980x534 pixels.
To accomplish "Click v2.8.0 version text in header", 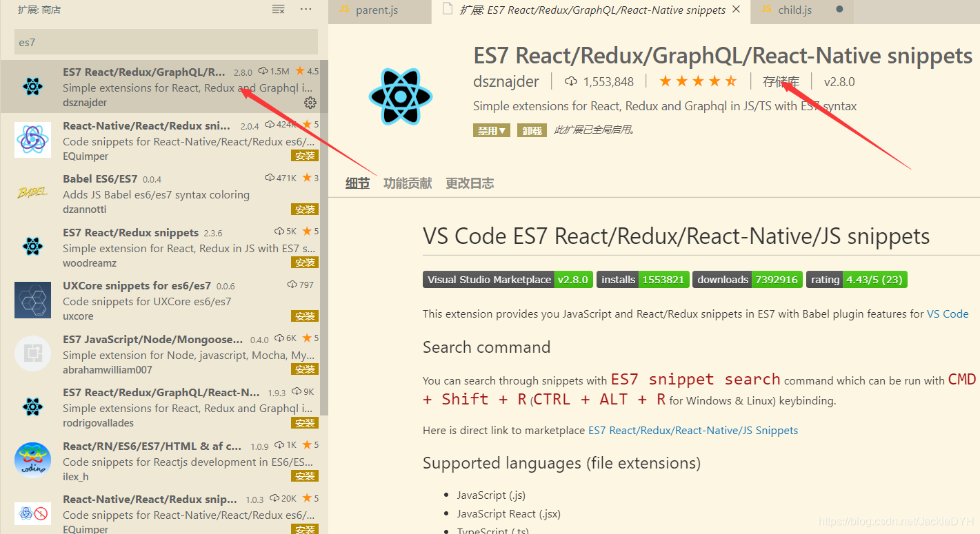I will [x=839, y=82].
